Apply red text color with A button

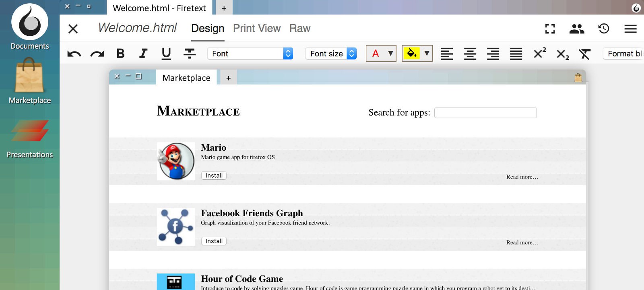click(x=376, y=54)
